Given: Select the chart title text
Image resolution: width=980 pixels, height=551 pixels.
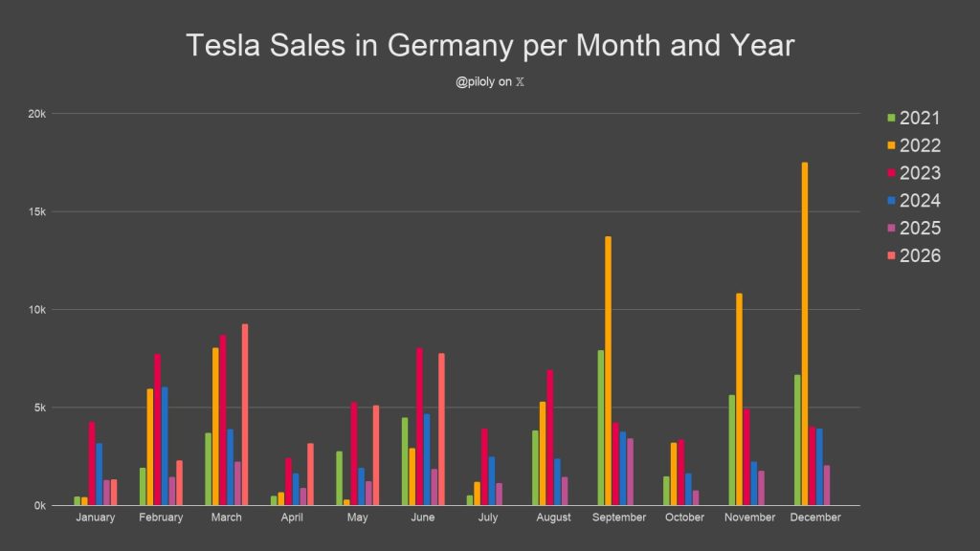Looking at the screenshot, I should pos(490,46).
